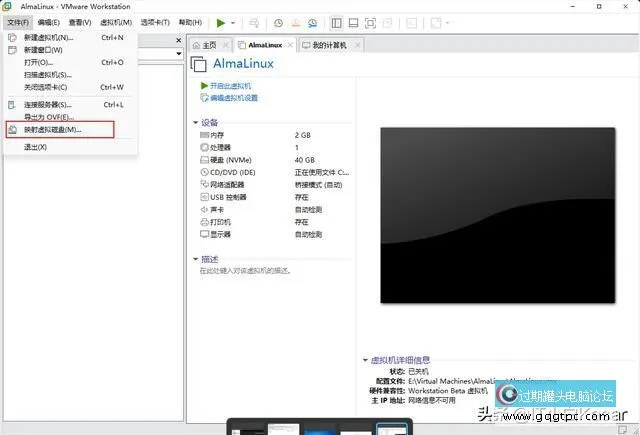The width and height of the screenshot is (640, 435).
Task: Click the Send Ctrl+Alt+Del toolbar icon
Action: coord(254,23)
